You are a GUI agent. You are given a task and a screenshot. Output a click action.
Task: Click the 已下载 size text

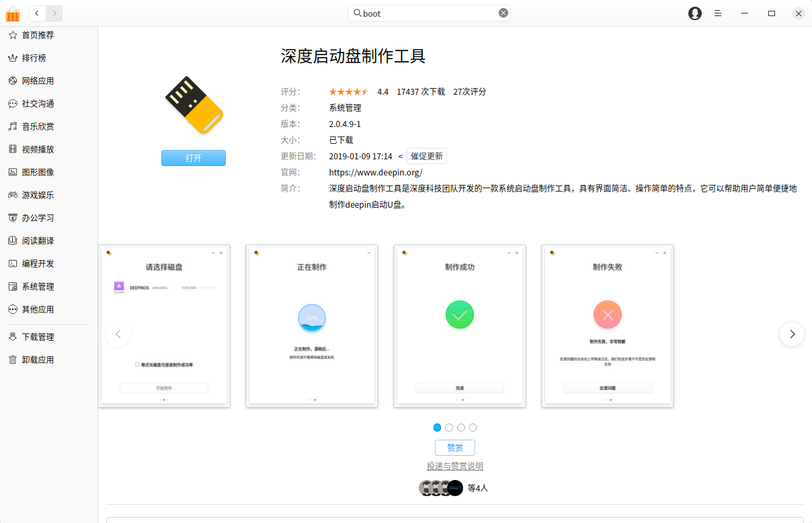(x=341, y=140)
